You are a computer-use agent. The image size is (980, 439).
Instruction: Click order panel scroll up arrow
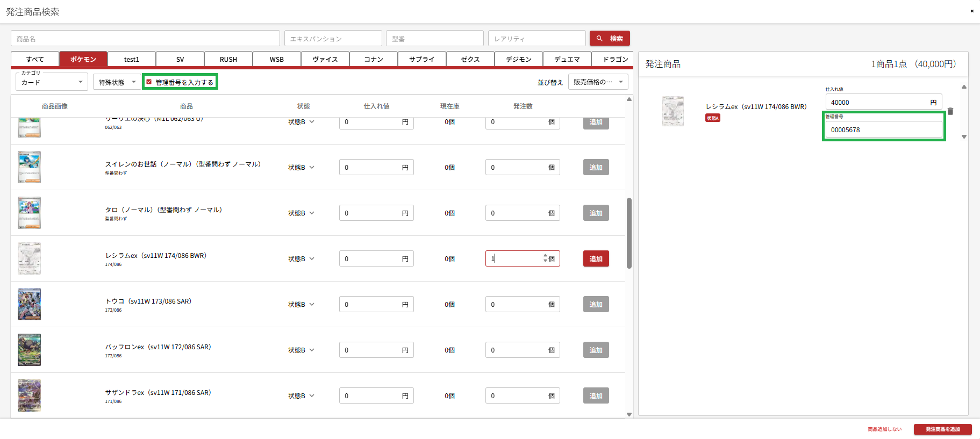pyautogui.click(x=964, y=87)
